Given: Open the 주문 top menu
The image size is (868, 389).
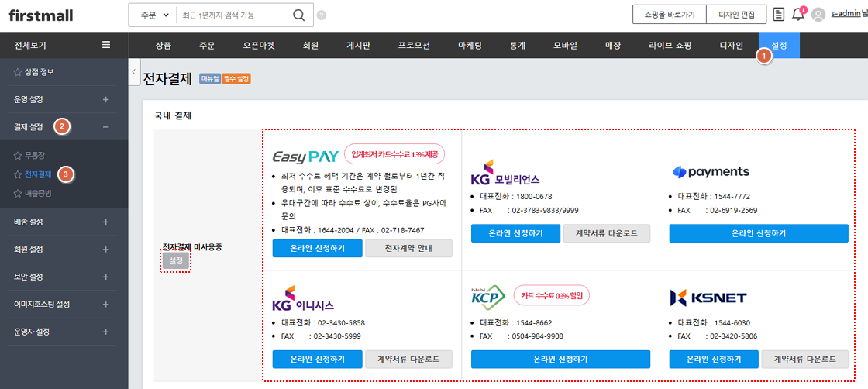Looking at the screenshot, I should coord(206,46).
